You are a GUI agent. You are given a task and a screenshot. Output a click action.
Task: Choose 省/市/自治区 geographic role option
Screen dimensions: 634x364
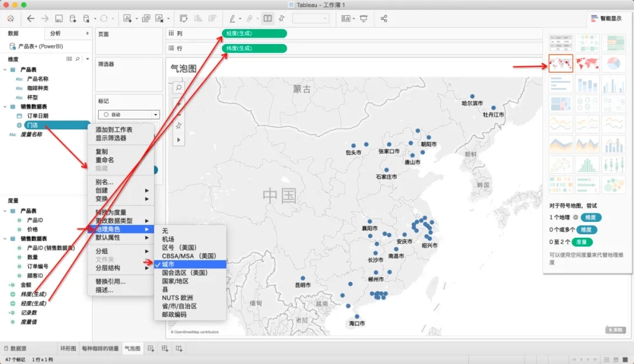point(179,306)
